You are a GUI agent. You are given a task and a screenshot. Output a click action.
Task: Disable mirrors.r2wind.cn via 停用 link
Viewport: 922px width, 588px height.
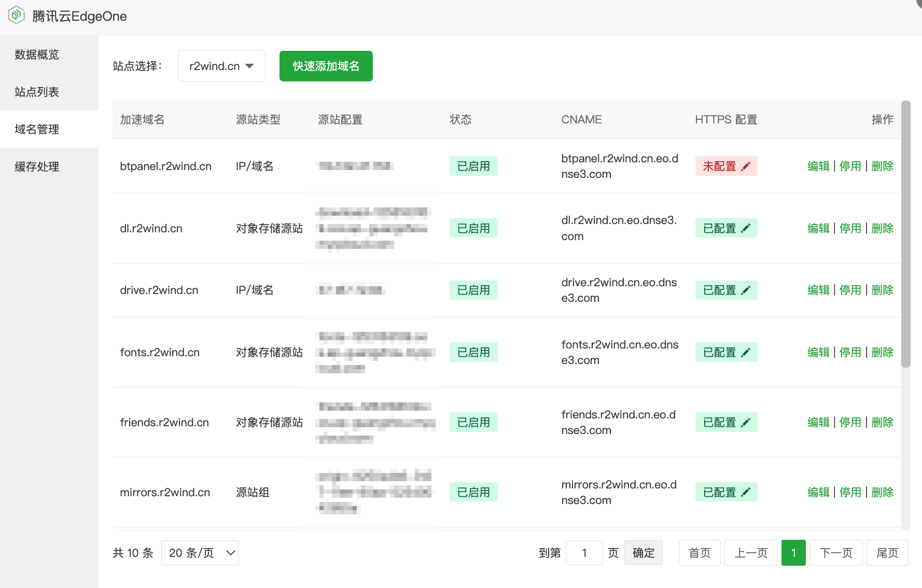850,492
